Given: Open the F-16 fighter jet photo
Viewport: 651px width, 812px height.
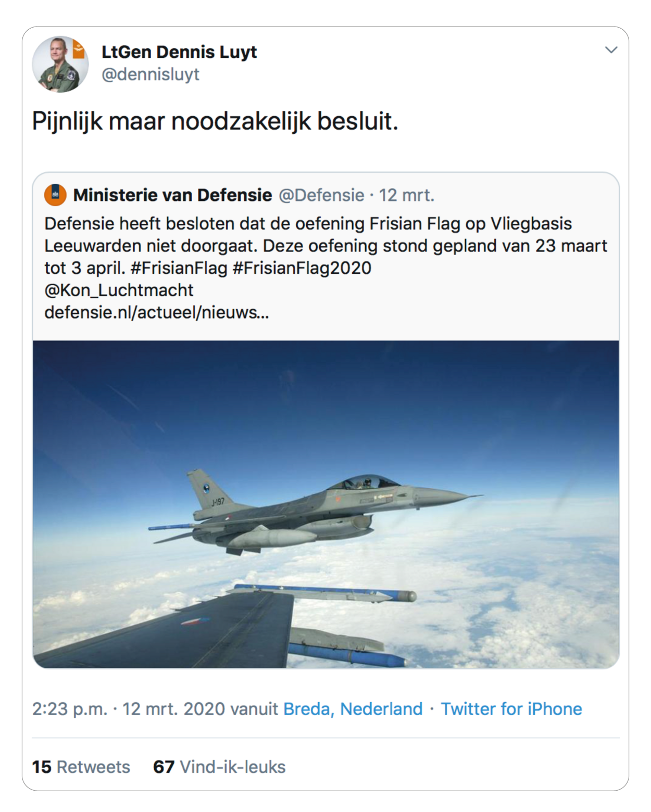Looking at the screenshot, I should coord(326,504).
